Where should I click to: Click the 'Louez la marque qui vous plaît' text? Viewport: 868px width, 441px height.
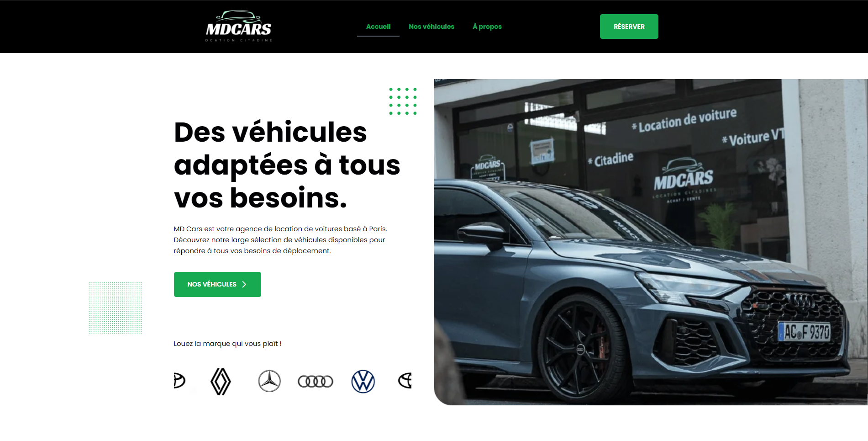(x=227, y=344)
